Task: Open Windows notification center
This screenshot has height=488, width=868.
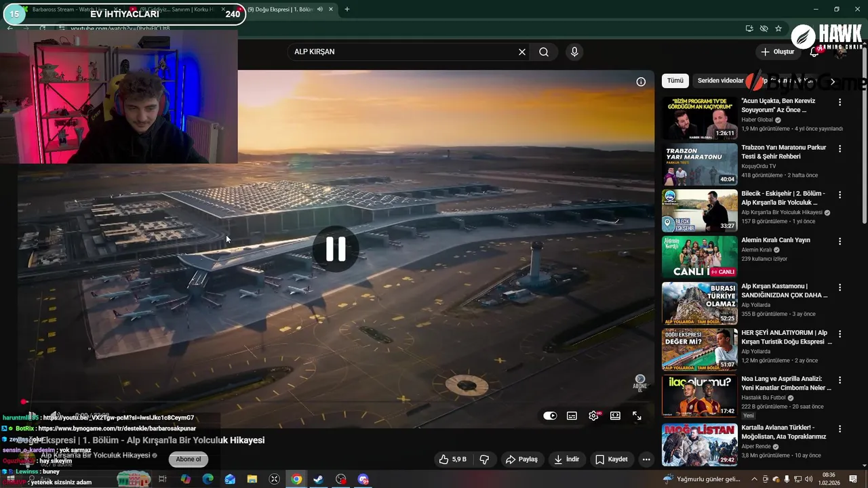Action: 853,479
